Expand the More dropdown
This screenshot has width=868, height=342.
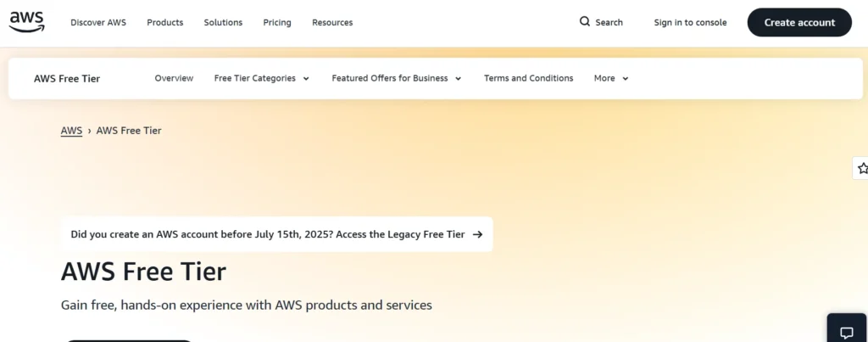pyautogui.click(x=611, y=78)
